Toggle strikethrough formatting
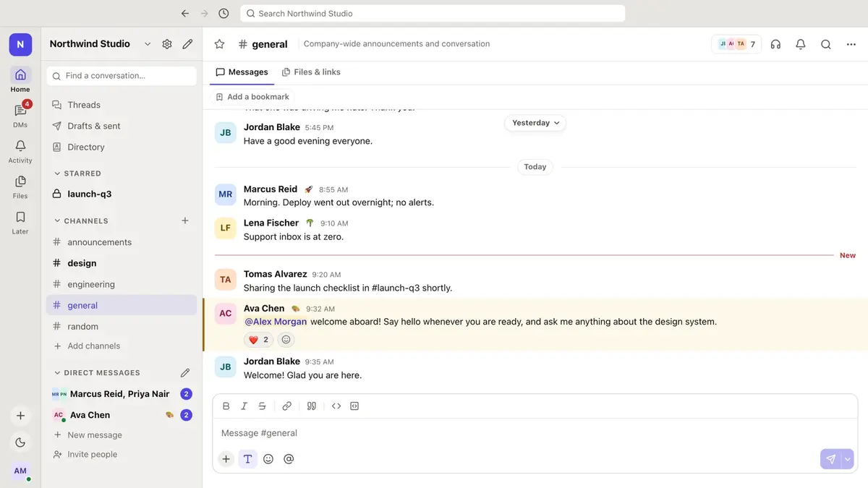 (262, 406)
